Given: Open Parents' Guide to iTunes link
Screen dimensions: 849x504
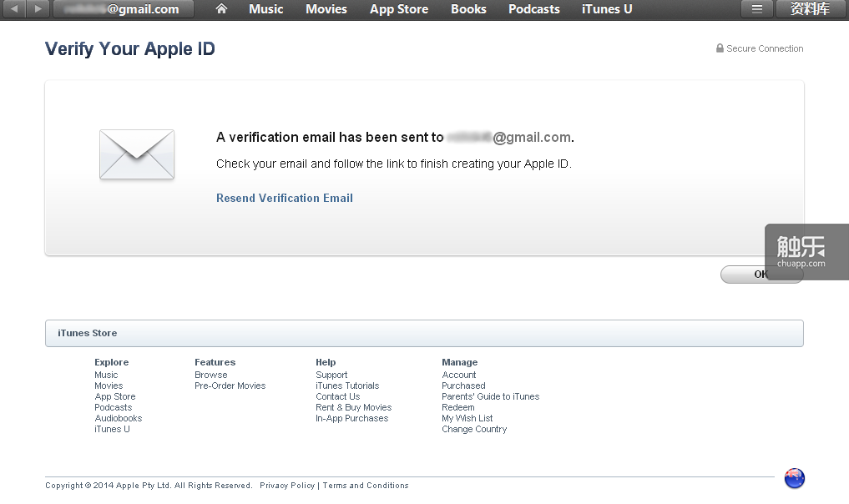Looking at the screenshot, I should (x=491, y=396).
